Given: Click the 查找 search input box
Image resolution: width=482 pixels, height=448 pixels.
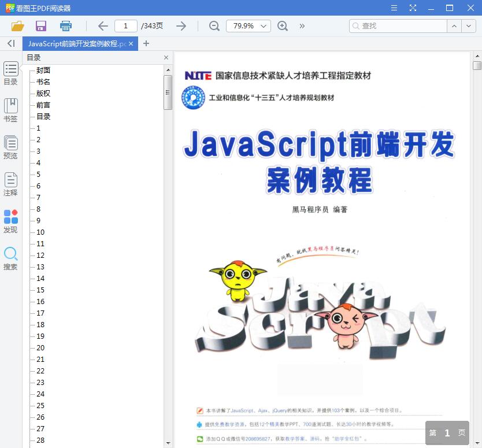Looking at the screenshot, I should tap(398, 26).
